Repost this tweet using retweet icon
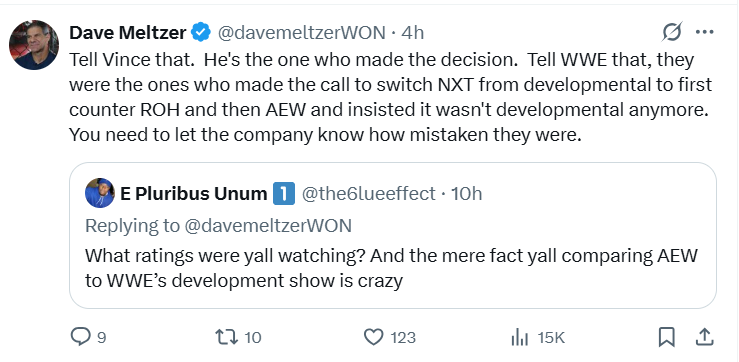This screenshot has height=362, width=739. (227, 337)
